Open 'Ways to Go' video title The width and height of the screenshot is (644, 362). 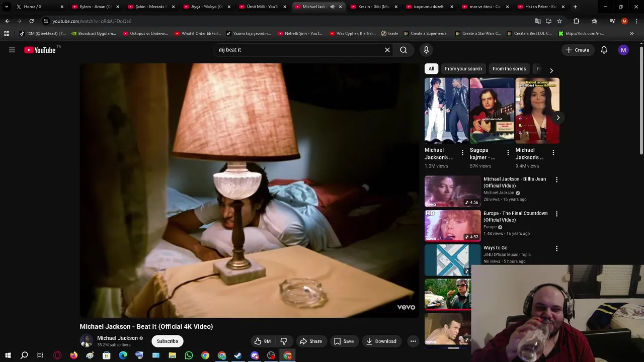(x=495, y=248)
